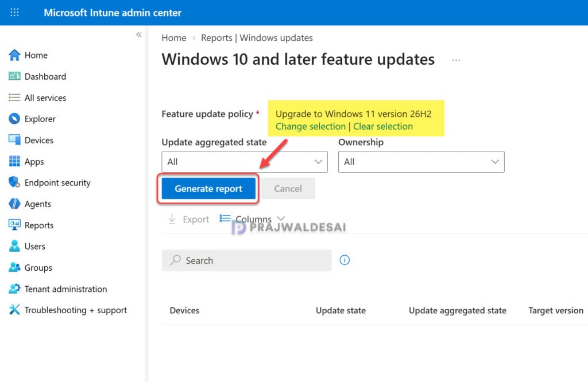Open Update aggregated state dropdown
Image resolution: width=588 pixels, height=382 pixels.
245,162
